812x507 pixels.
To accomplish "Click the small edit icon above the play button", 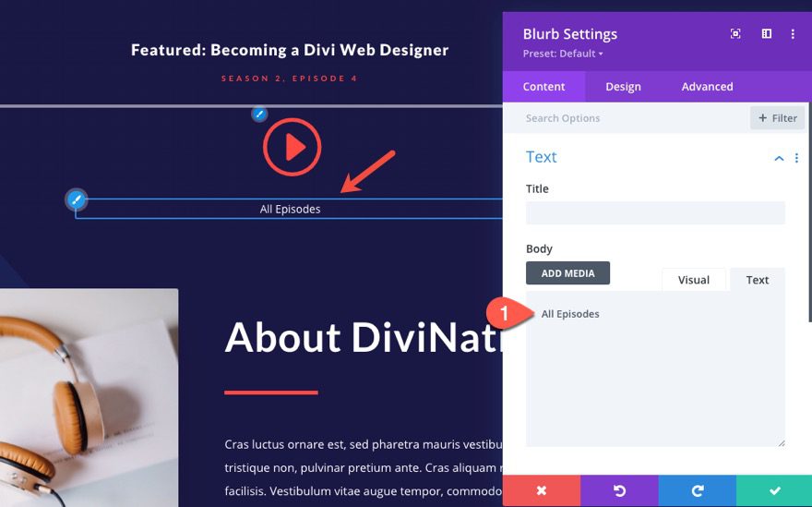I will (259, 114).
